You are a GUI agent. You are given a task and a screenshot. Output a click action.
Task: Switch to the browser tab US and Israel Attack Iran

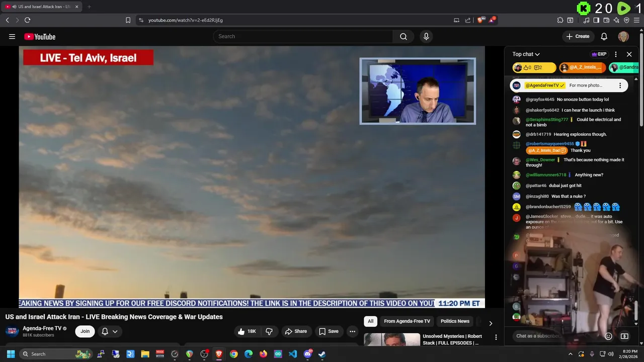41,7
